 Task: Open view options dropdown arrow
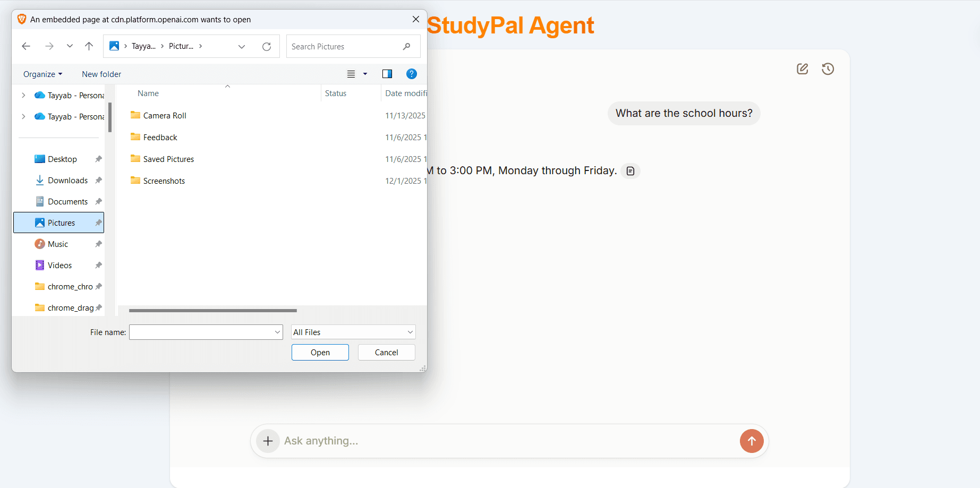[365, 74]
